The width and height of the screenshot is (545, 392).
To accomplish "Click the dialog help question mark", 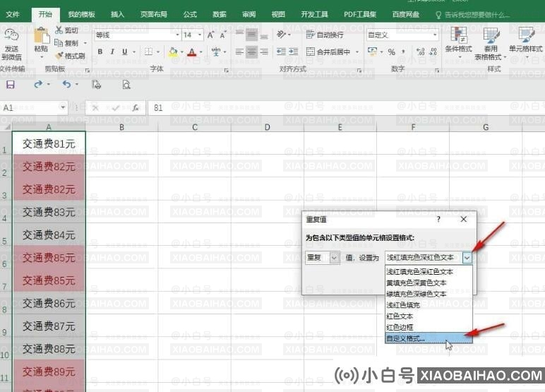I will coord(438,219).
